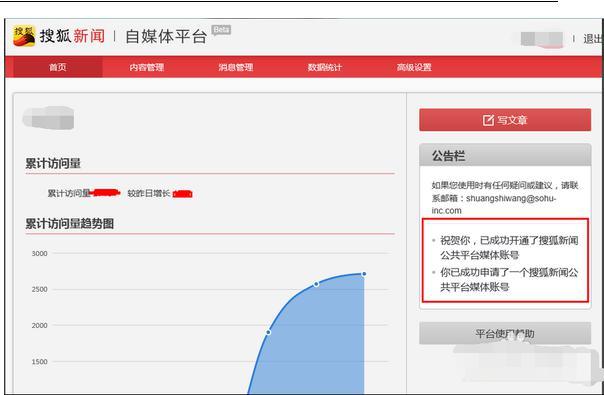Click the blurred username at top right
The image size is (604, 395).
click(541, 39)
